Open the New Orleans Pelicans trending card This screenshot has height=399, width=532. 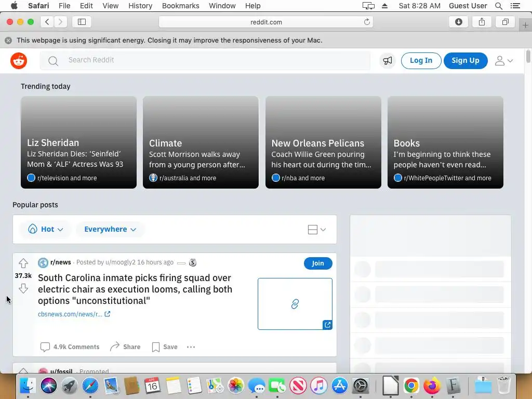(323, 142)
